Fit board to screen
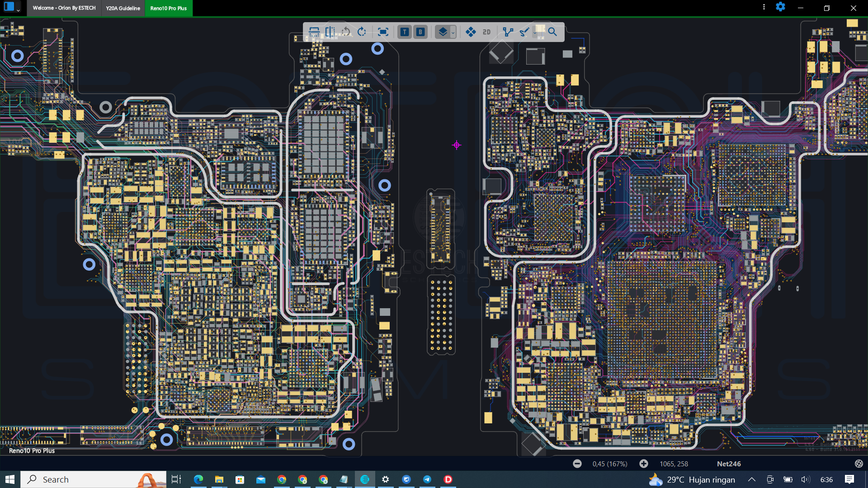 pos(383,32)
